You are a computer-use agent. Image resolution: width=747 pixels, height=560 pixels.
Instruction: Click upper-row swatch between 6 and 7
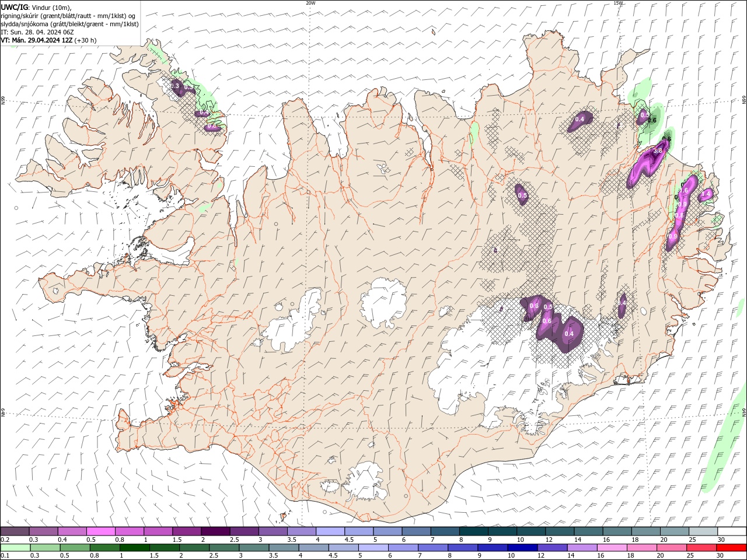pos(416,531)
